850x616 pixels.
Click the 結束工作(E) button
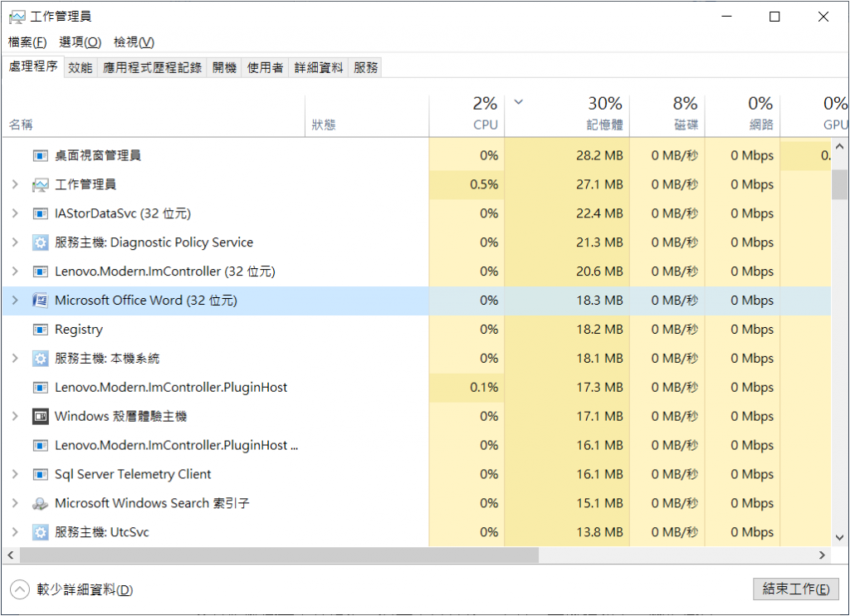point(796,589)
